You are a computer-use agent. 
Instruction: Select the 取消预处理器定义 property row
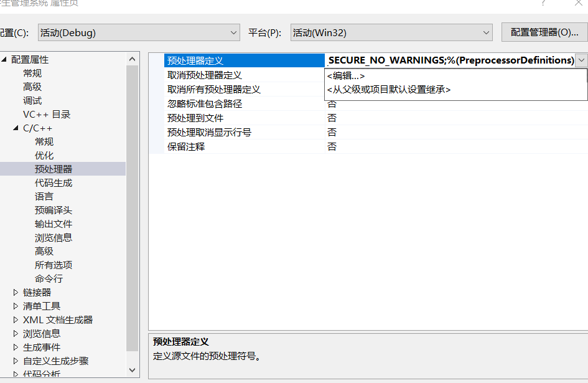click(x=244, y=75)
